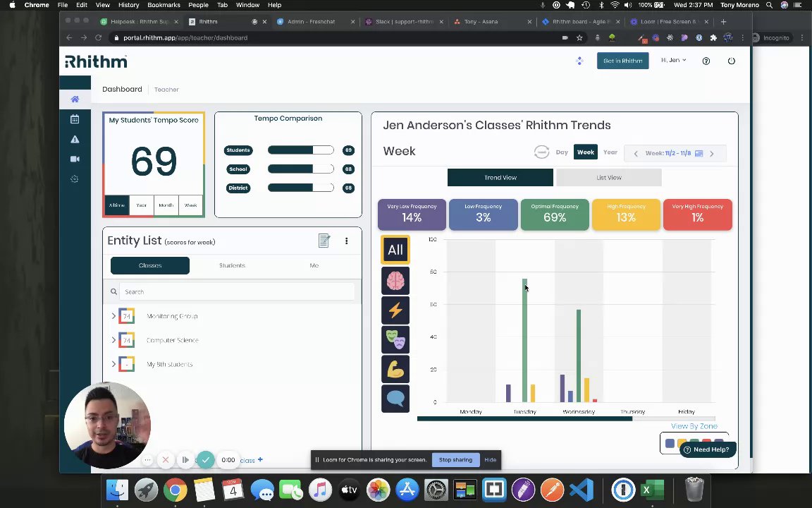Open the View By Zone link
The image size is (812, 508).
[694, 426]
